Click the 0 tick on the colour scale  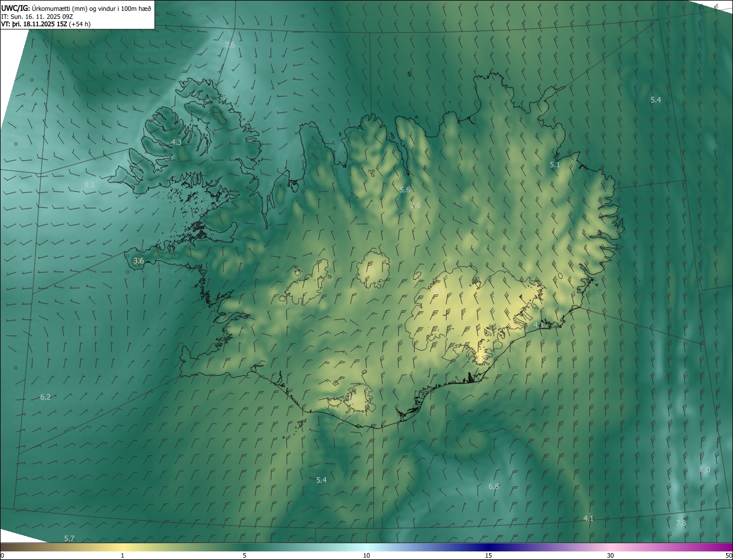coord(2,555)
